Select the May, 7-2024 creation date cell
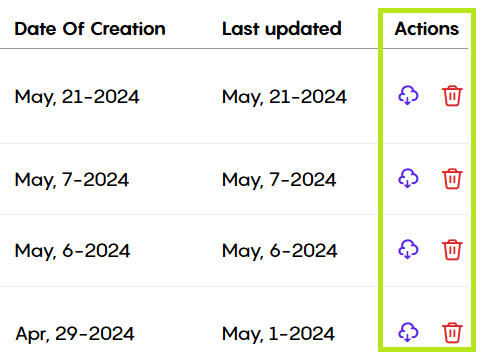491x361 pixels. [72, 180]
